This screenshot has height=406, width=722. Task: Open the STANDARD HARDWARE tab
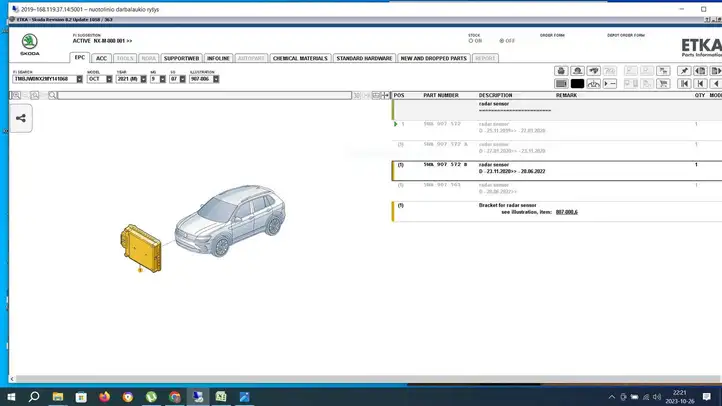tap(364, 58)
